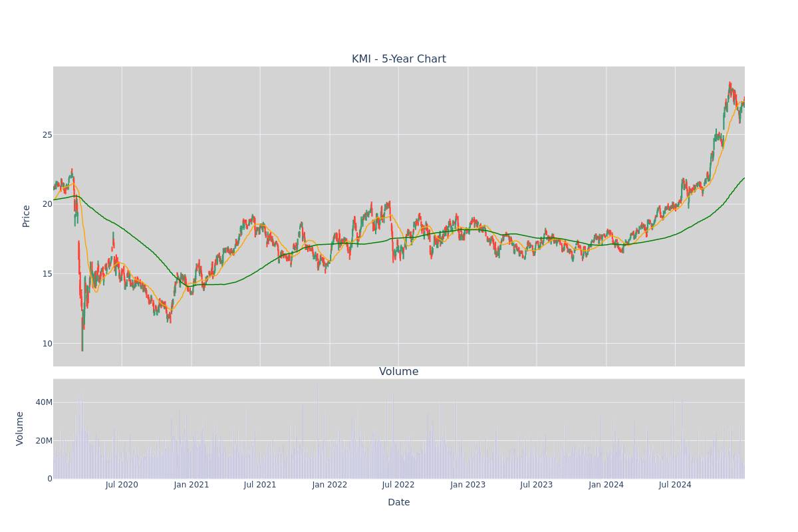This screenshot has width=798, height=532.
Task: Click the "Jan 2022" date tick label
Action: 330,485
